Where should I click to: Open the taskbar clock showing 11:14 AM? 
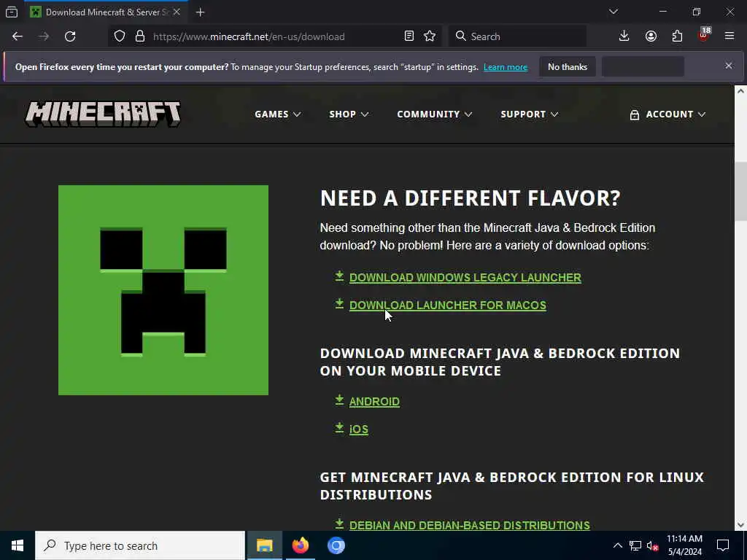pyautogui.click(x=684, y=545)
